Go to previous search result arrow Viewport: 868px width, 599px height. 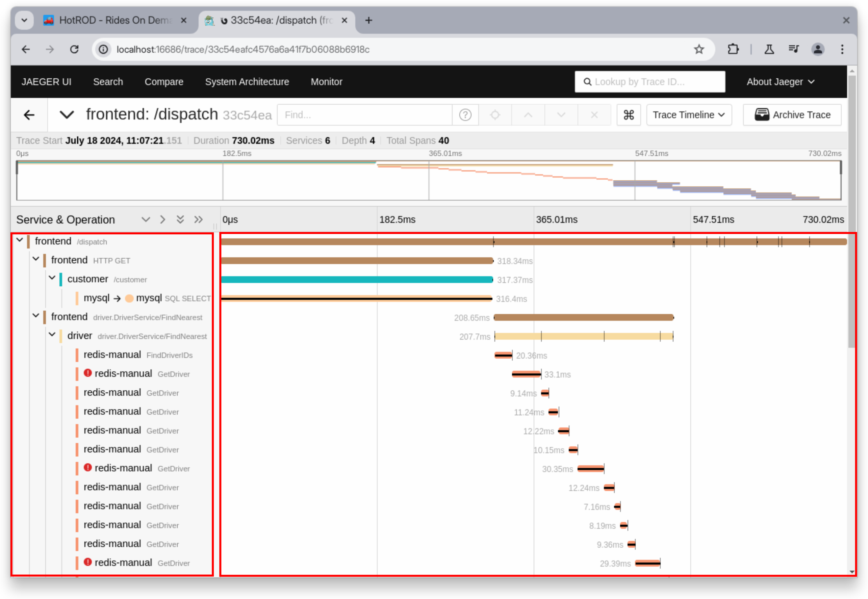tap(528, 115)
